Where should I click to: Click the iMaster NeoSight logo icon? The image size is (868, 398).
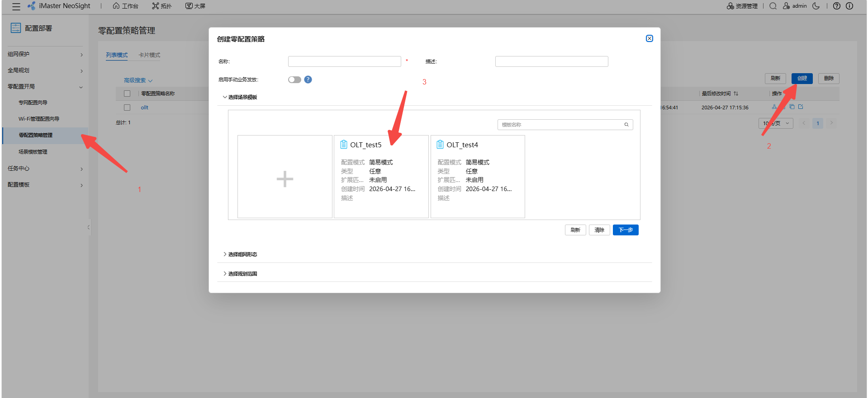(x=32, y=6)
